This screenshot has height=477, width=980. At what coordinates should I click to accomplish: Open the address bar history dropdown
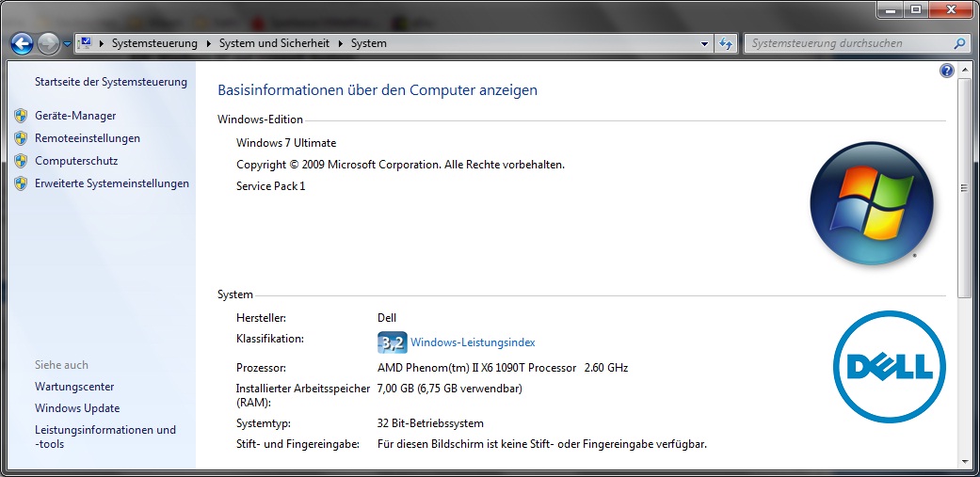pos(705,43)
